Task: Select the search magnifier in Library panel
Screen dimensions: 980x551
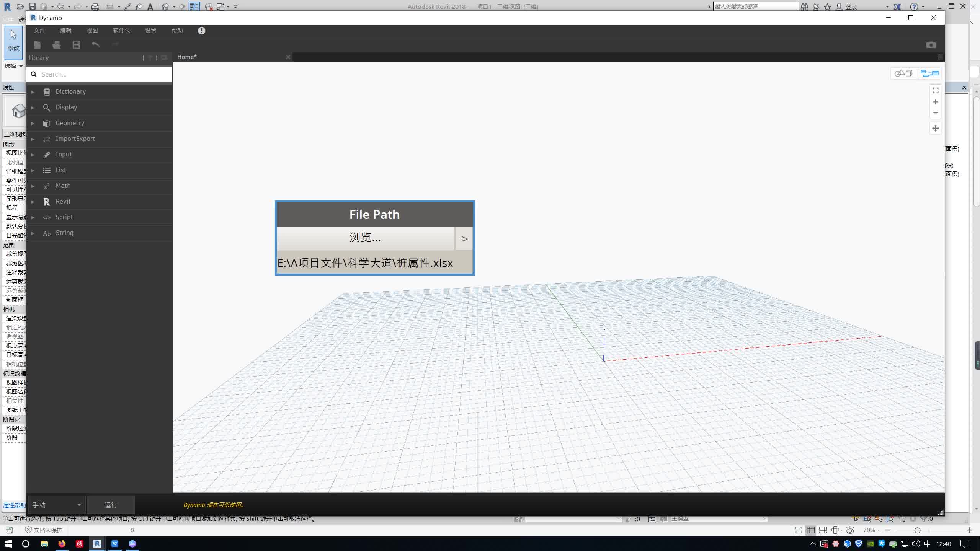Action: 34,74
